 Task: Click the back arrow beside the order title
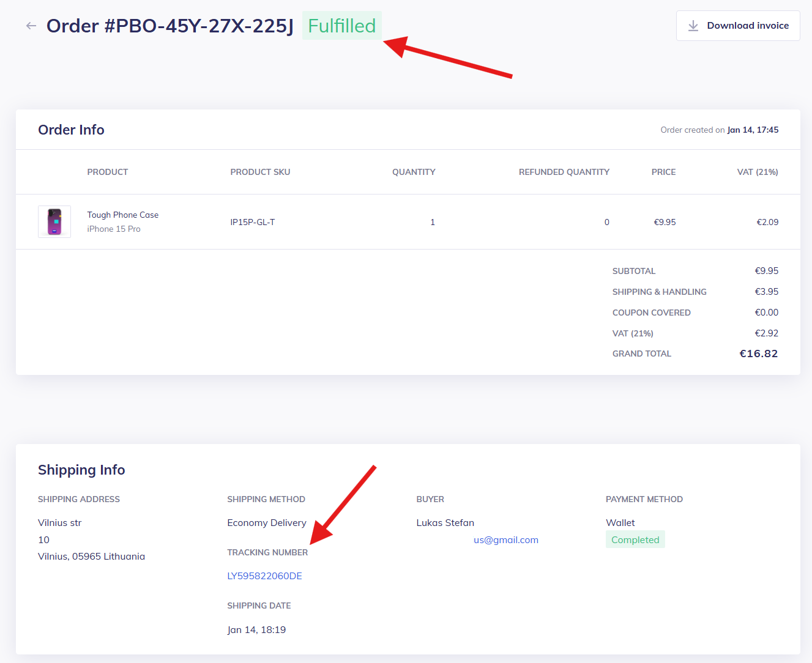tap(31, 26)
